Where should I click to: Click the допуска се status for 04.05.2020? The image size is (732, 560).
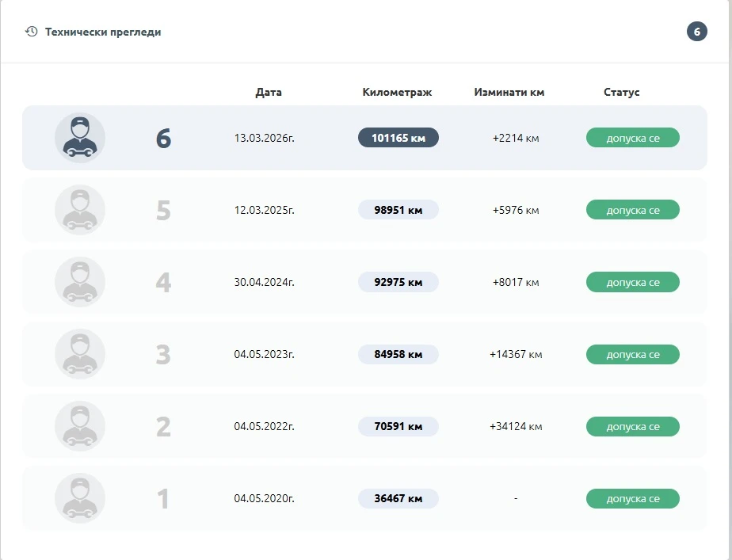pos(632,498)
